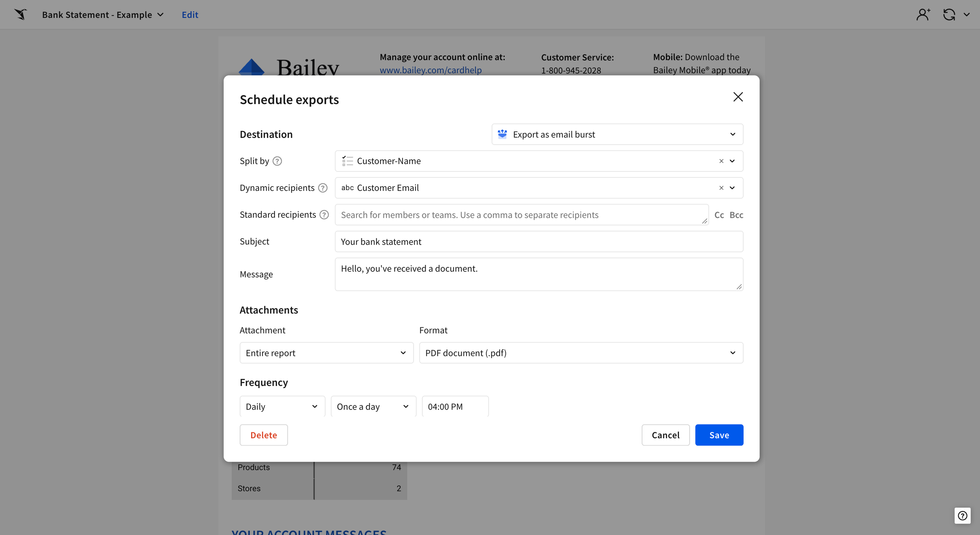Click the abc text type icon
980x535 pixels.
[347, 188]
